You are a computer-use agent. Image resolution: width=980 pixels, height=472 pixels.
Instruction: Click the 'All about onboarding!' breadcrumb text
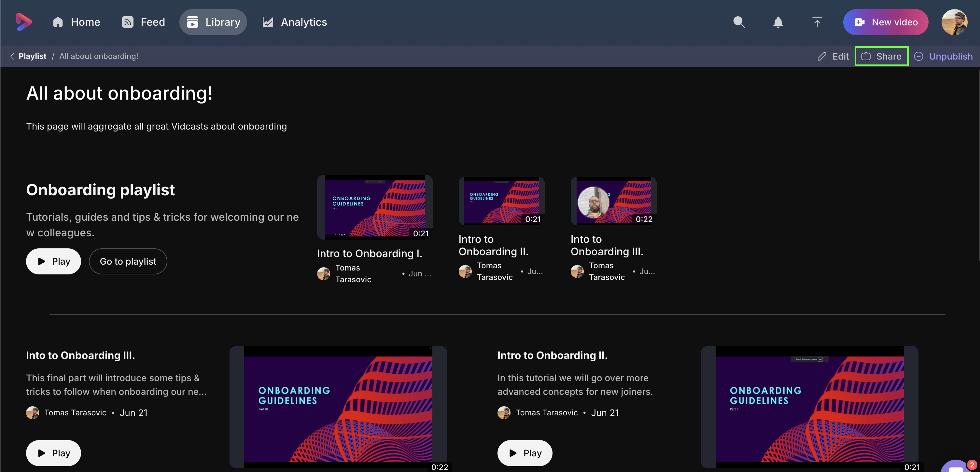pyautogui.click(x=99, y=56)
